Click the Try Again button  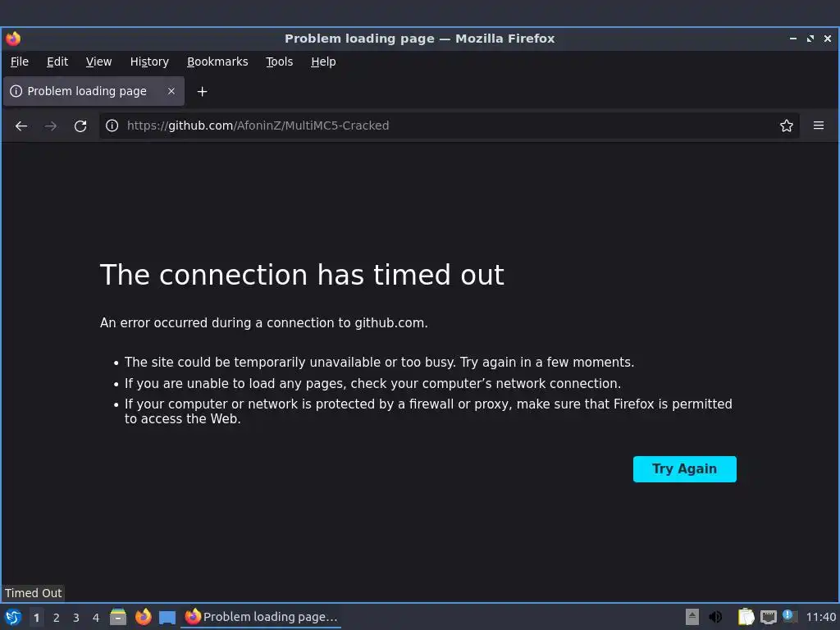[x=684, y=468]
